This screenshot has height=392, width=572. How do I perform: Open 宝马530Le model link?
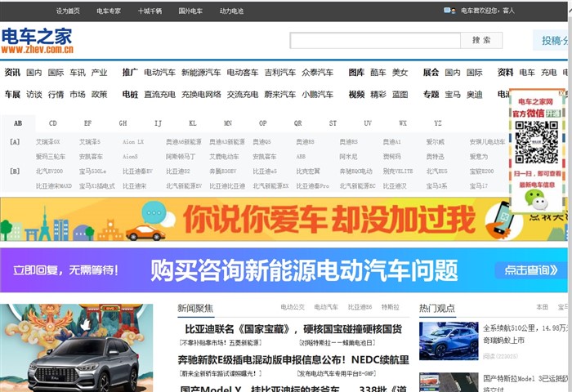(92, 171)
